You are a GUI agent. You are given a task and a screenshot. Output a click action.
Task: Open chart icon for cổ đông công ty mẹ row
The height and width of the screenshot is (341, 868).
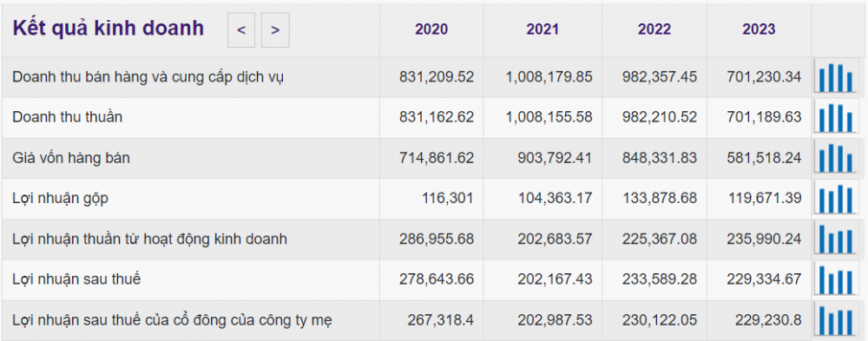point(836,319)
